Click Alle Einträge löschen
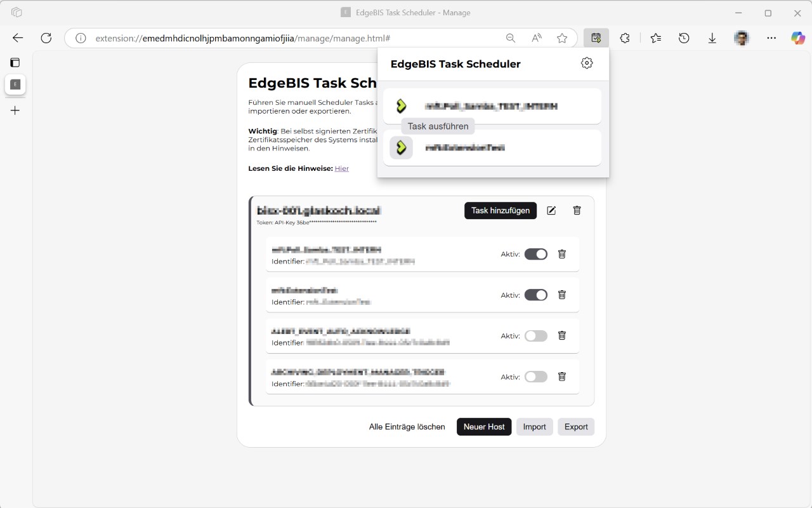The image size is (812, 508). (407, 427)
